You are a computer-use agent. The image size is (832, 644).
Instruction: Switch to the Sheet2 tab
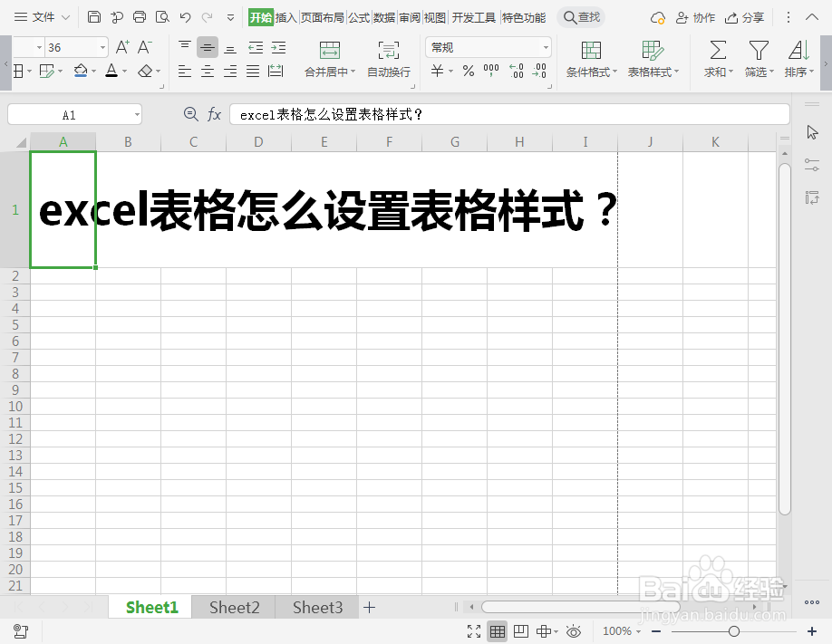click(233, 607)
